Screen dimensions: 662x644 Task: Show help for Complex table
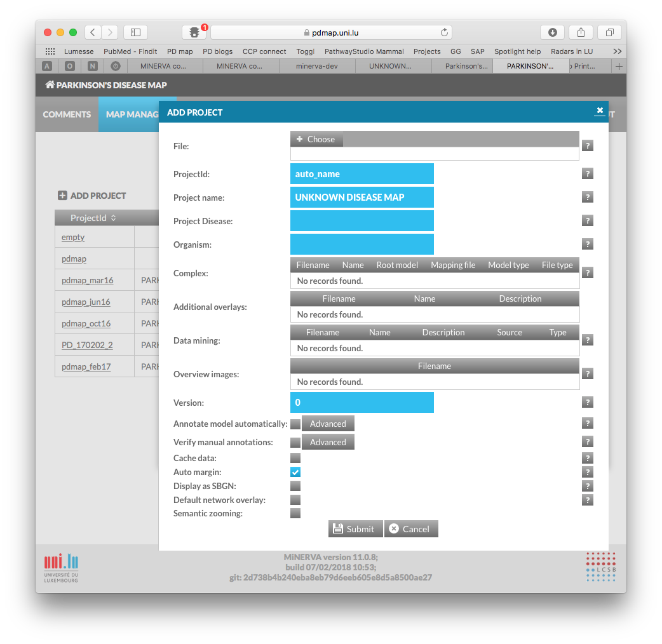(587, 272)
